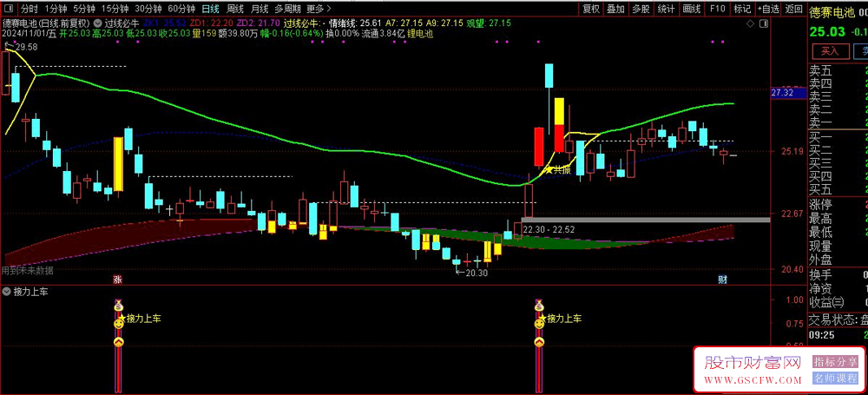Open the 过线必牛 indicator dropdown arrow
The height and width of the screenshot is (395, 868).
click(x=99, y=23)
